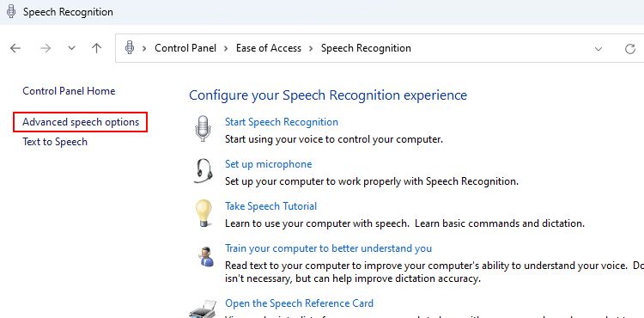644x318 pixels.
Task: Go up one level with the up arrow
Action: pyautogui.click(x=96, y=48)
